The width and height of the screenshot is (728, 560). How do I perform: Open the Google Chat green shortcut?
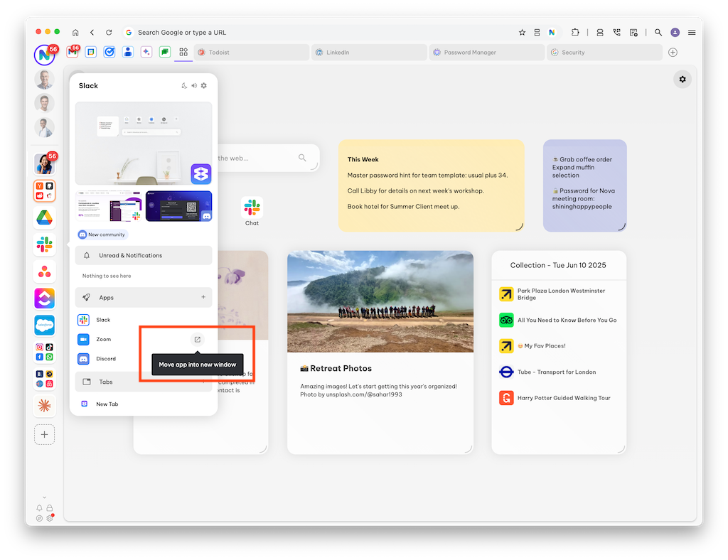click(165, 52)
